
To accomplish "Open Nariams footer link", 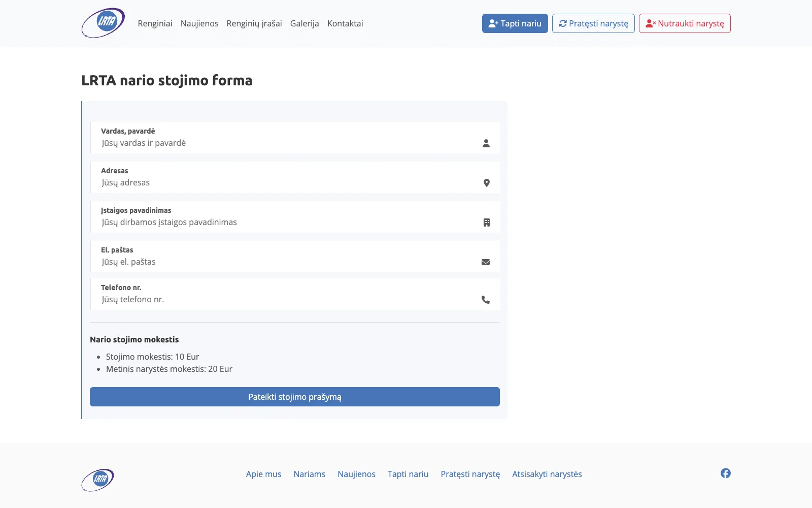I will coord(310,474).
